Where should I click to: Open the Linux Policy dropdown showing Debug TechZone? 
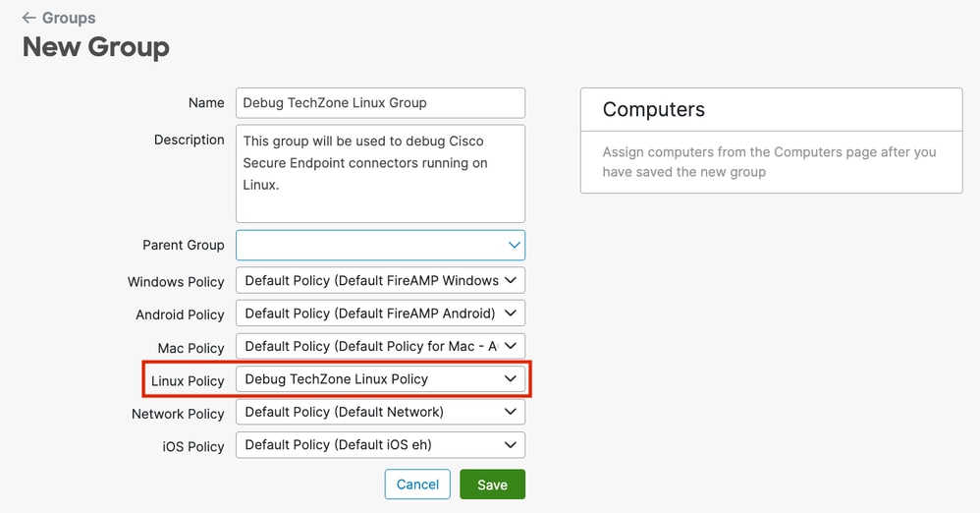[x=380, y=379]
